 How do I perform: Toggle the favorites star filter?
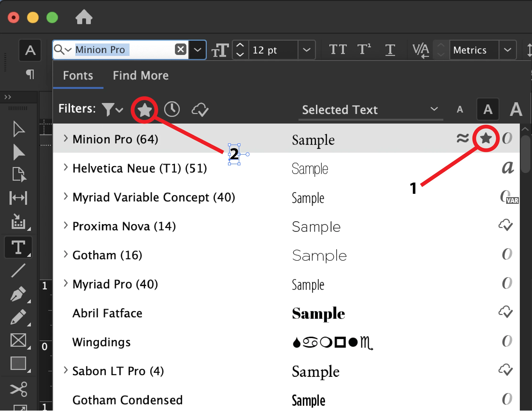[x=144, y=110]
